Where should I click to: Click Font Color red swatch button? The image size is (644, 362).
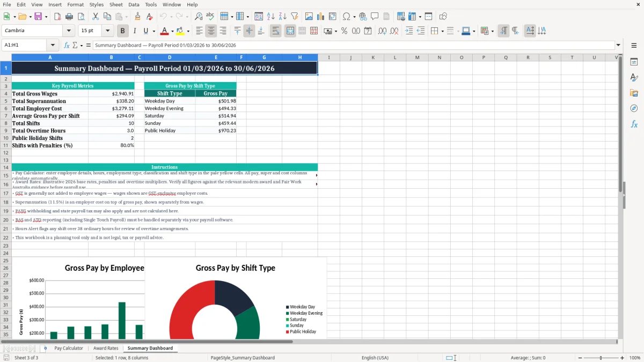point(164,31)
